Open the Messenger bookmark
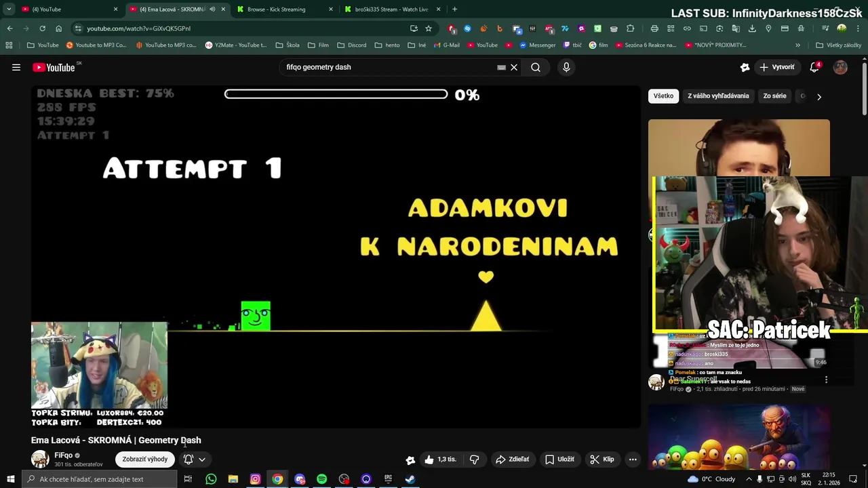Image resolution: width=868 pixels, height=488 pixels. [x=537, y=45]
